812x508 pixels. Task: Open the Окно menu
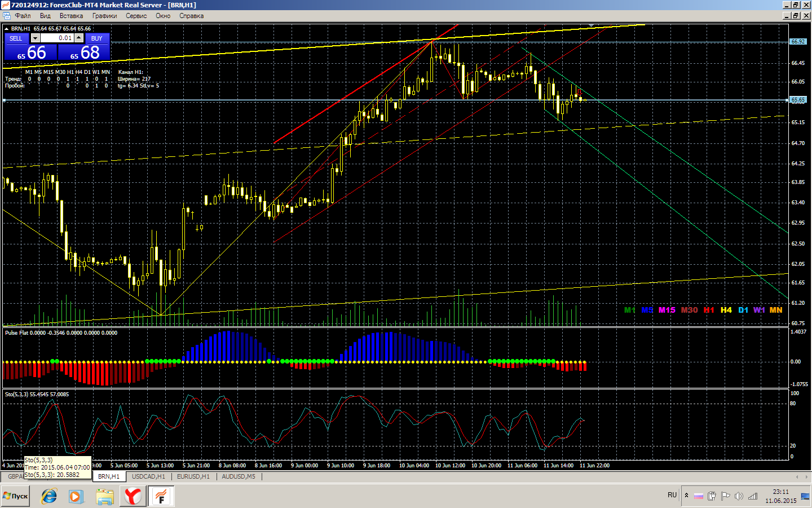[163, 16]
